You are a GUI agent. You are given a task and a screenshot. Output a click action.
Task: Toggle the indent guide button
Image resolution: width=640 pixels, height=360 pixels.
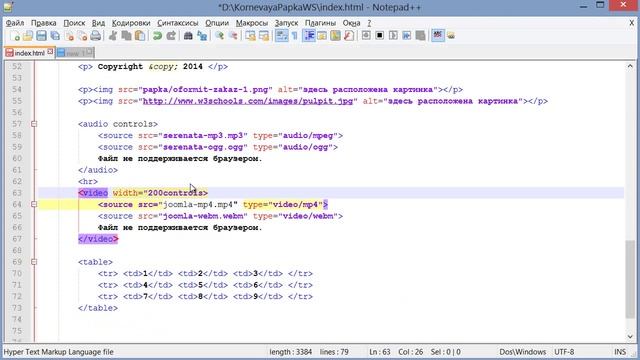click(309, 36)
